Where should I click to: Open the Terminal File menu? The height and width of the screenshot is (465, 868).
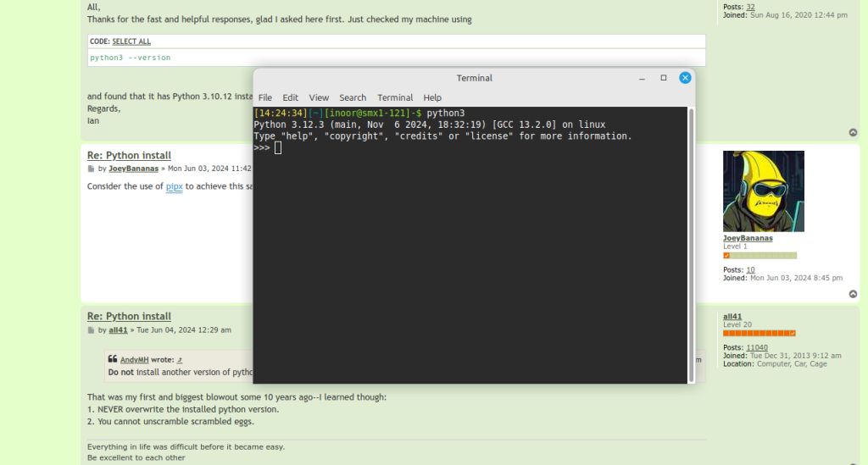[x=265, y=97]
